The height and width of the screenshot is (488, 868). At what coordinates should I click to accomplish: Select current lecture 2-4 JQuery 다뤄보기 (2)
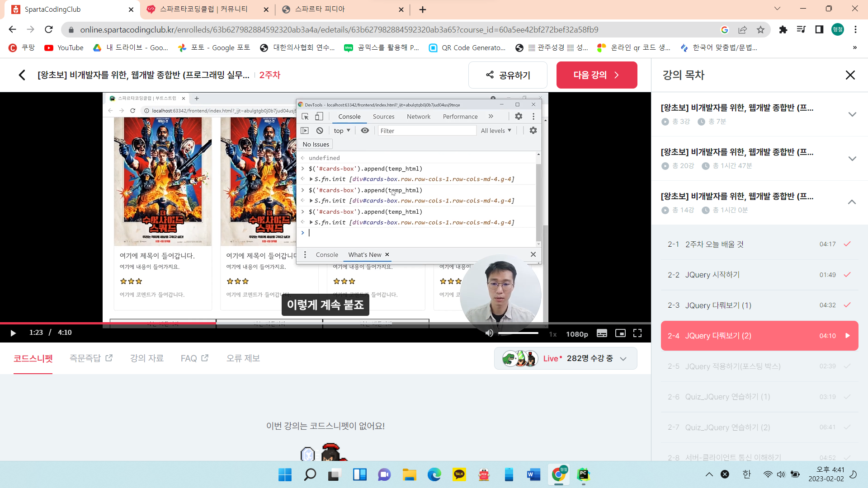point(759,336)
